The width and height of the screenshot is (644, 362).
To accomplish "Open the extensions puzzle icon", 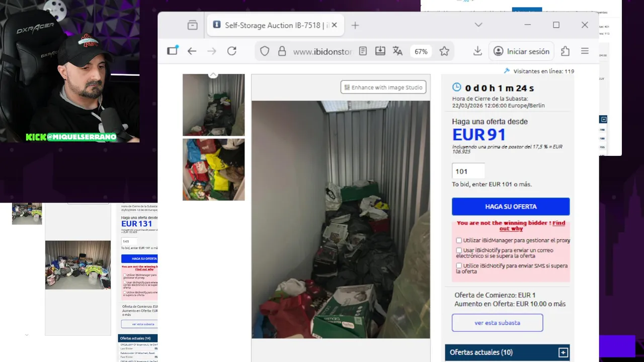I will [x=566, y=51].
